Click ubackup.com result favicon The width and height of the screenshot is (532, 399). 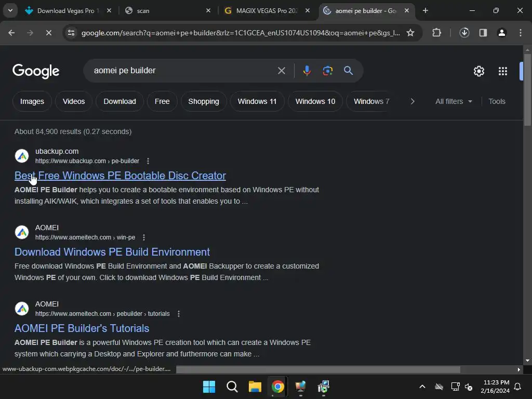[x=22, y=156]
